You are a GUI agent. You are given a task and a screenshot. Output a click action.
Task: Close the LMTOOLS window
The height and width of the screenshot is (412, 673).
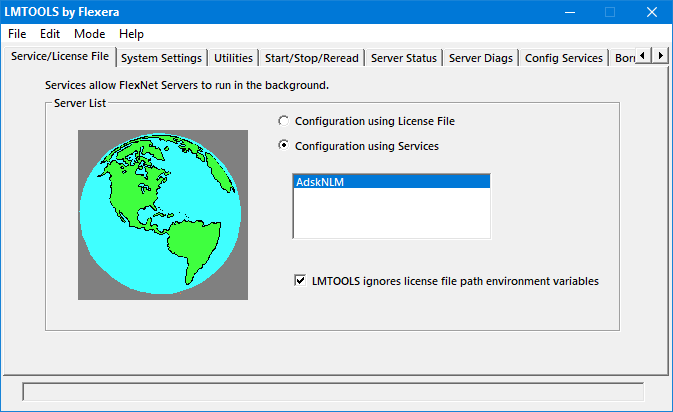(652, 12)
